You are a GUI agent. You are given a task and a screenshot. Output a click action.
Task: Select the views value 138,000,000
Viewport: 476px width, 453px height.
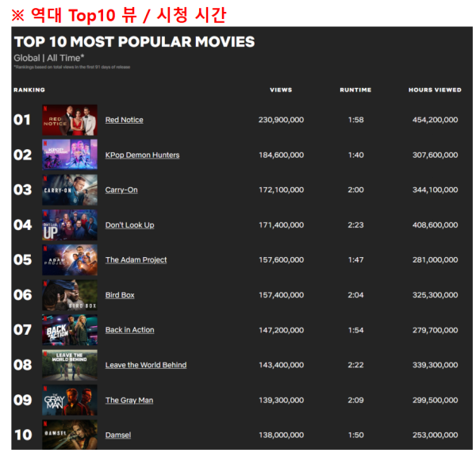click(281, 436)
